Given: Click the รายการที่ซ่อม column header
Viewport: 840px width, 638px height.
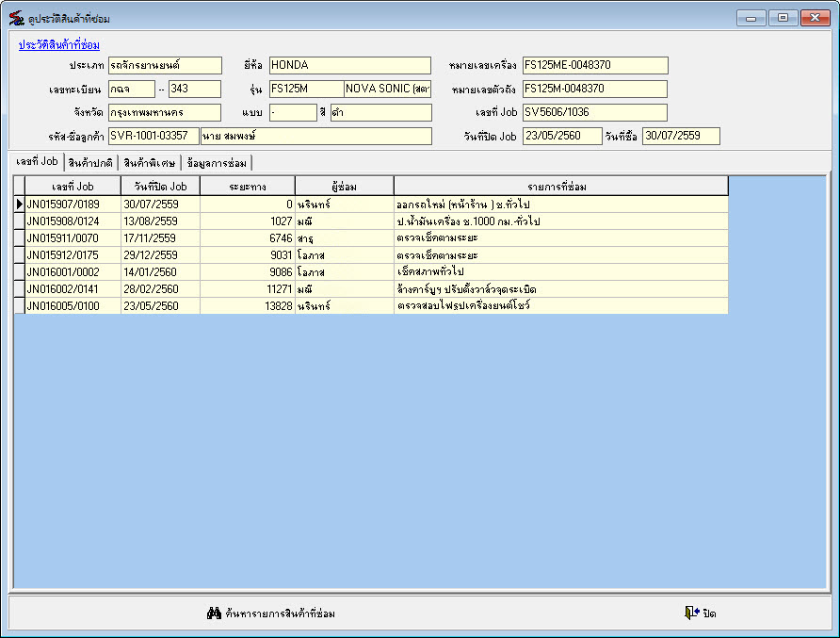Looking at the screenshot, I should pos(561,187).
